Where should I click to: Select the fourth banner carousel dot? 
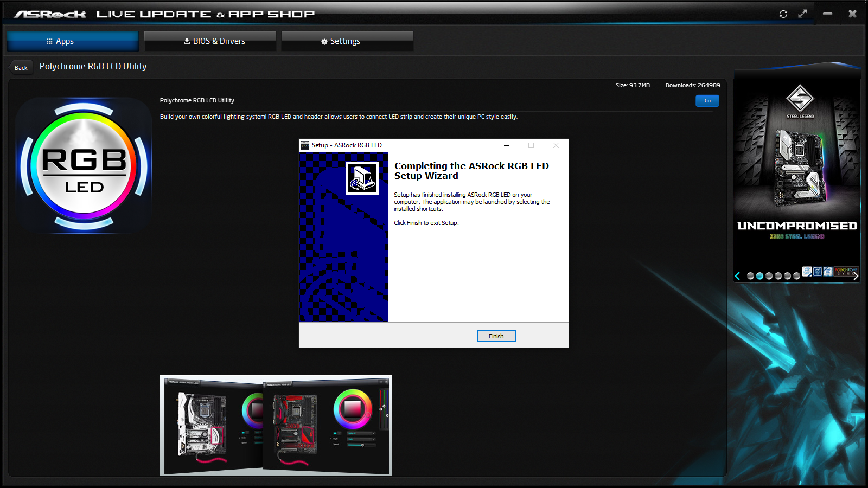(778, 276)
